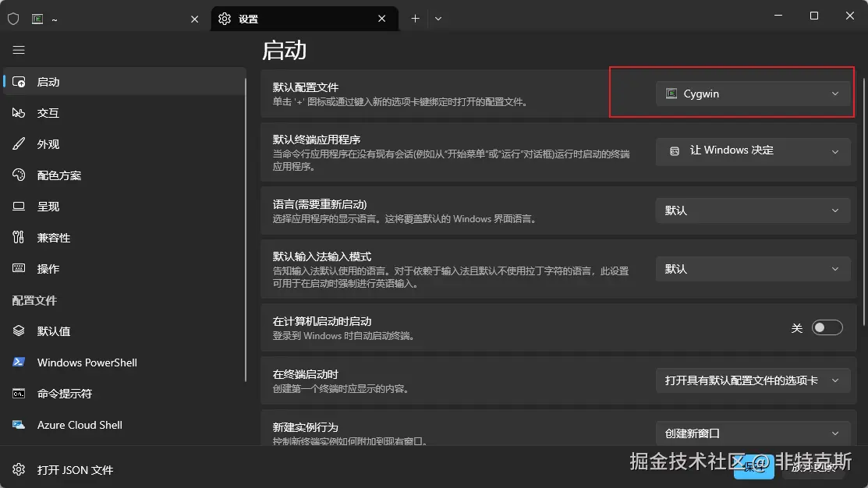Open the 外观 appearance settings page
Image resolution: width=868 pixels, height=488 pixels.
[x=124, y=144]
